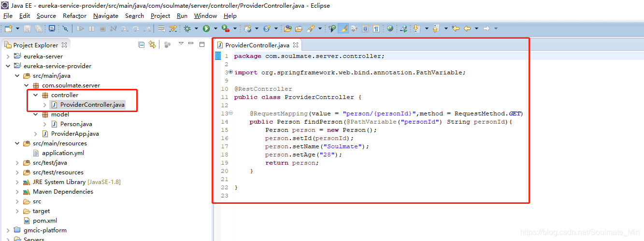Click the Suspend debug icon

91,29
